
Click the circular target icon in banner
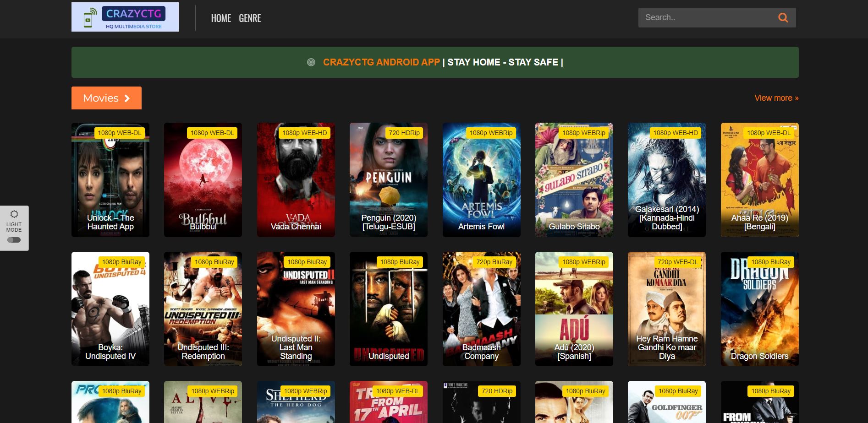click(311, 62)
